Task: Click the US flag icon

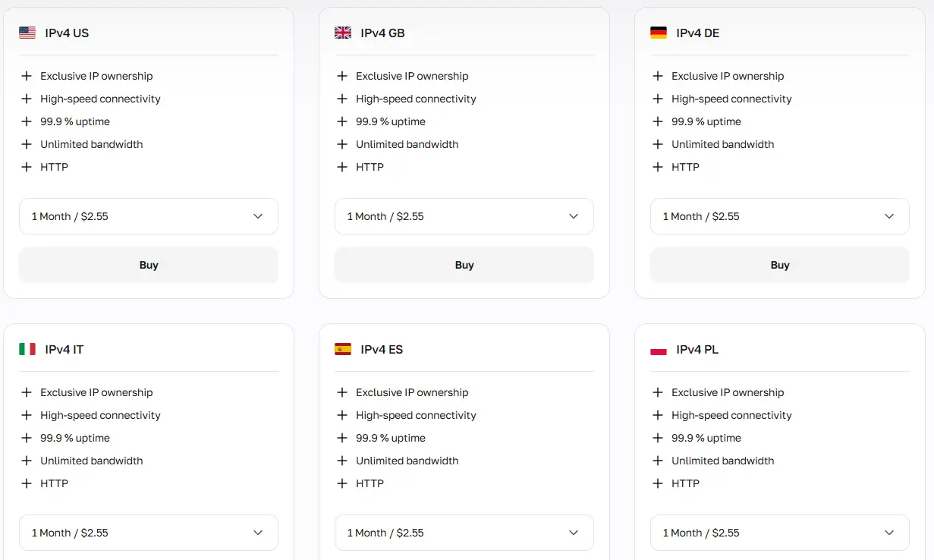Action: [x=27, y=33]
